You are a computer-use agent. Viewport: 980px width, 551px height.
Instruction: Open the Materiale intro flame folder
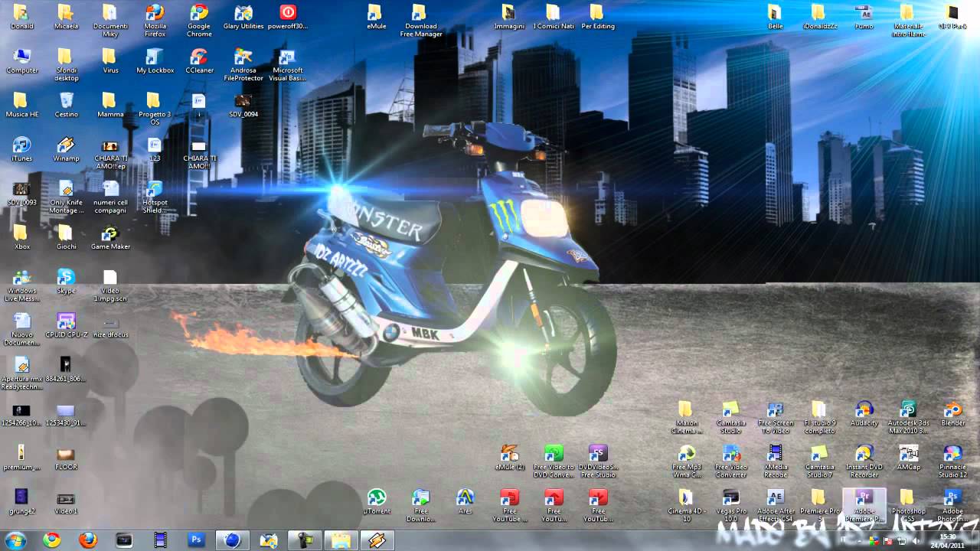908,20
